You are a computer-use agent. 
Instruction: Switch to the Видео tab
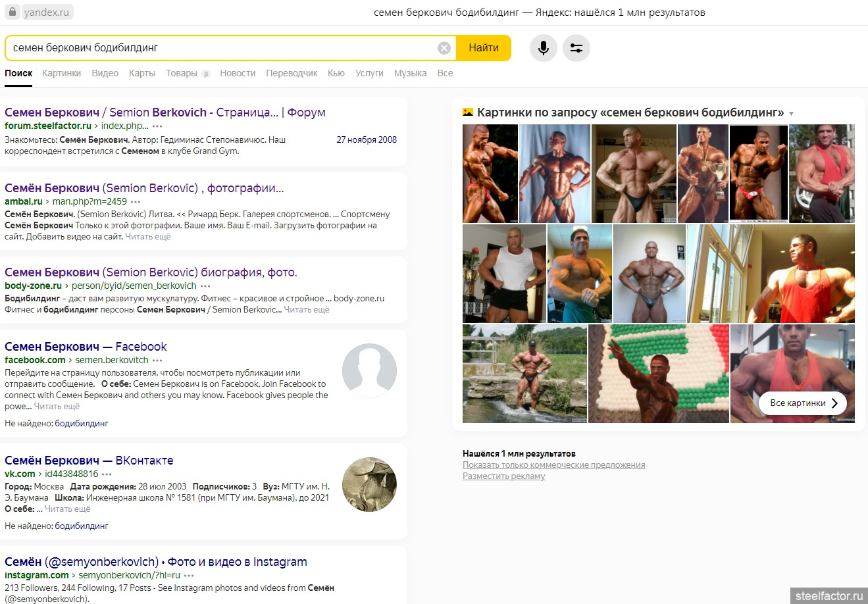(105, 73)
